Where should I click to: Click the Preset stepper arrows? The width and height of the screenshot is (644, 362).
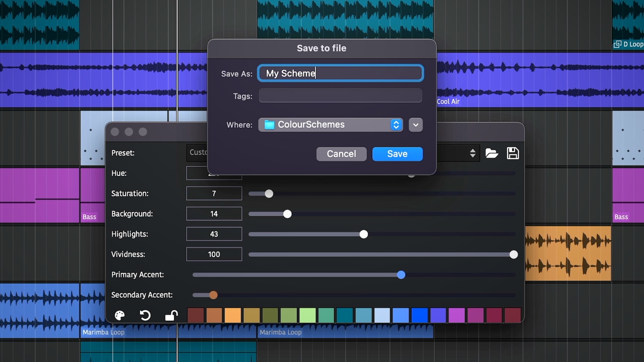click(472, 153)
